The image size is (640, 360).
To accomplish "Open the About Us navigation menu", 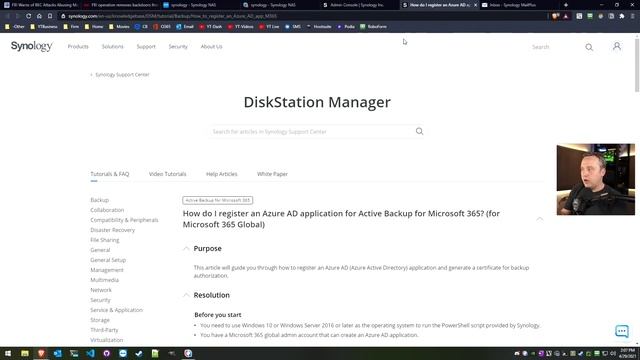I will [211, 47].
